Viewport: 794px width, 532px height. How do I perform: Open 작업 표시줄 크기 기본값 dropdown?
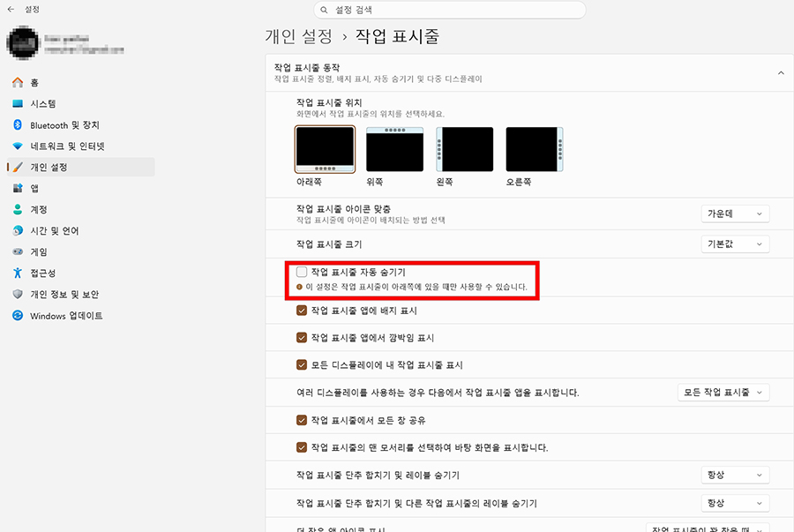[735, 244]
